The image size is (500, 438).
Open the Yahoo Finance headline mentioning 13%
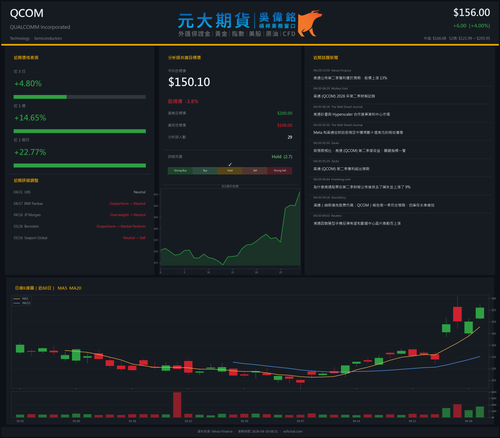(x=350, y=78)
